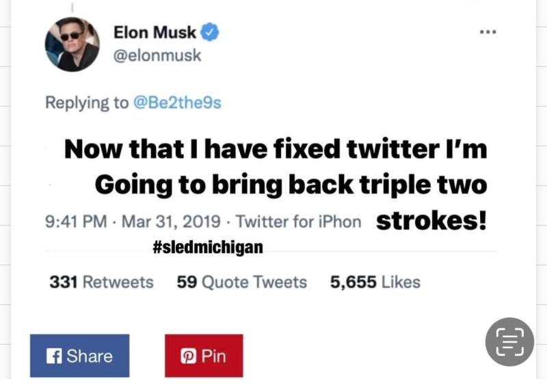This screenshot has width=547, height=392.
Task: View the 331 Retweets list
Action: pyautogui.click(x=101, y=282)
